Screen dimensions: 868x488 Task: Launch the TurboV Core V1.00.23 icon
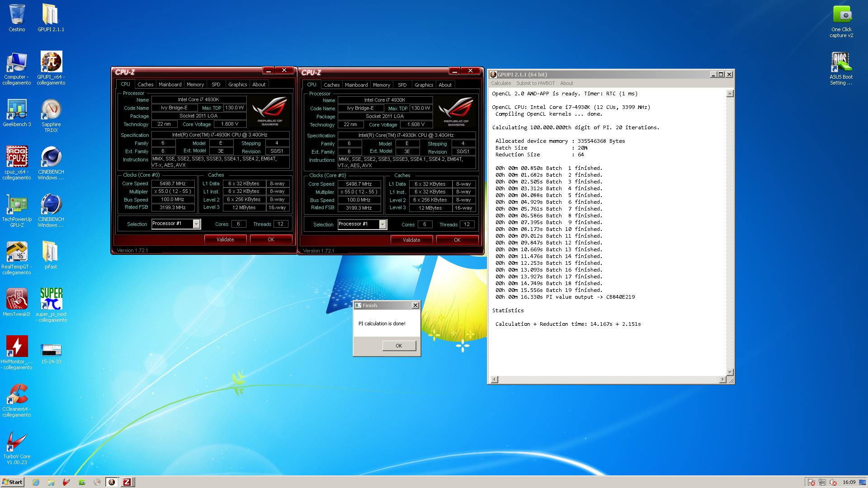tap(17, 447)
